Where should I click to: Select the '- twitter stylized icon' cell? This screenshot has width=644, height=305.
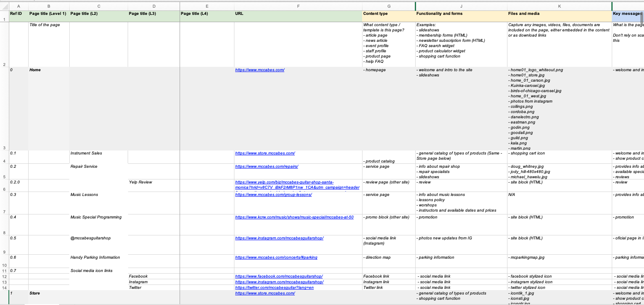click(559, 288)
